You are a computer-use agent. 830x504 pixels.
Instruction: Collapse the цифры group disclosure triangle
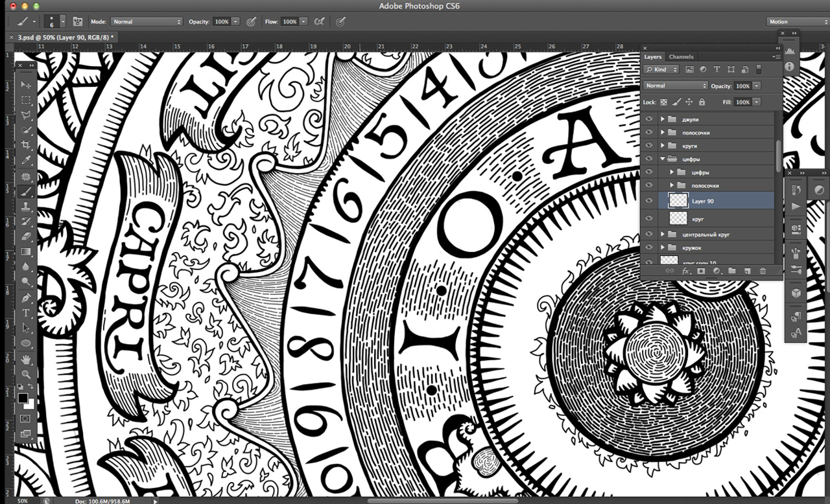[x=661, y=159]
